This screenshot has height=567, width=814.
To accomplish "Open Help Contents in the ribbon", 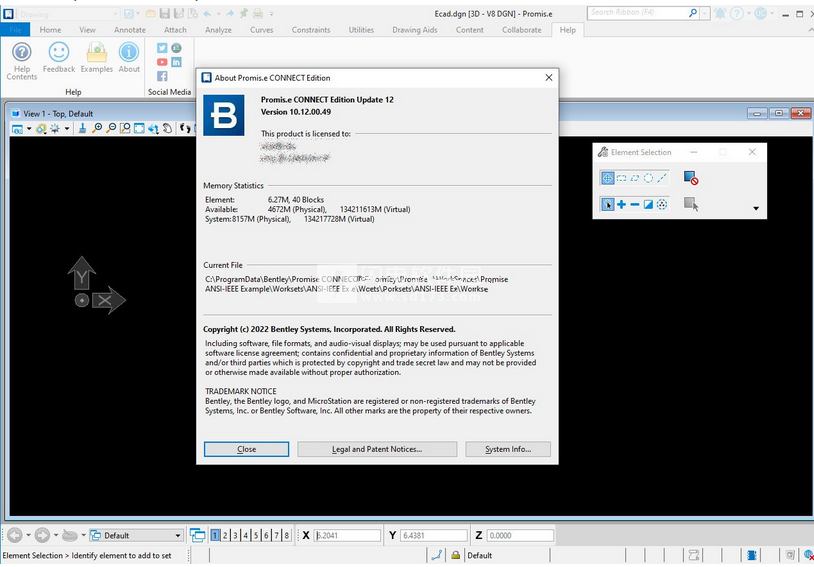I will (21, 61).
